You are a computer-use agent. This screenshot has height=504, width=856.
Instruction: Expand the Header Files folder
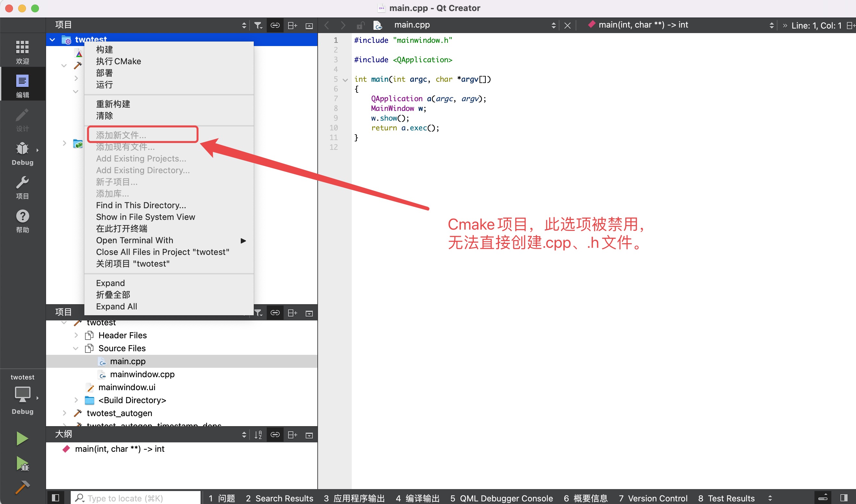click(76, 336)
